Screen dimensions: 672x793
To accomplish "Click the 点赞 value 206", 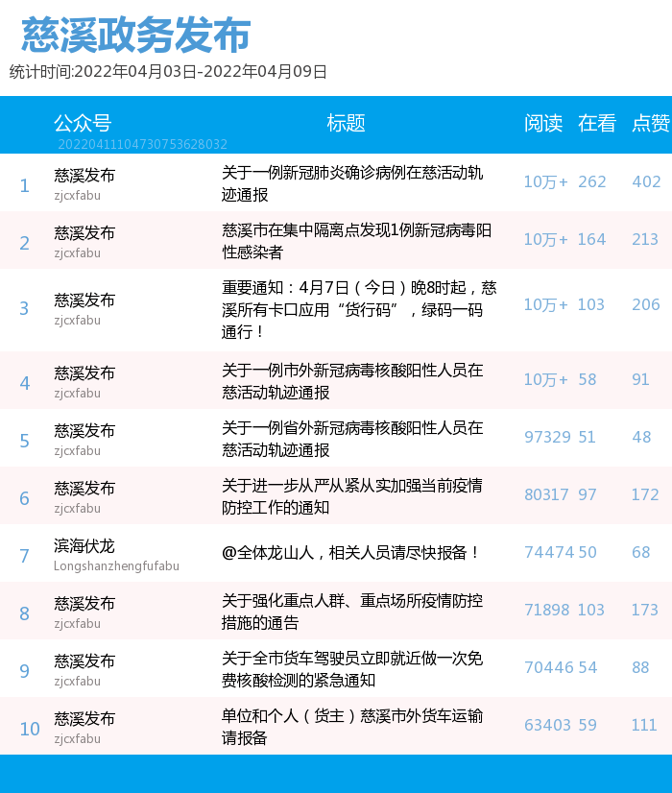I will pos(646,305).
